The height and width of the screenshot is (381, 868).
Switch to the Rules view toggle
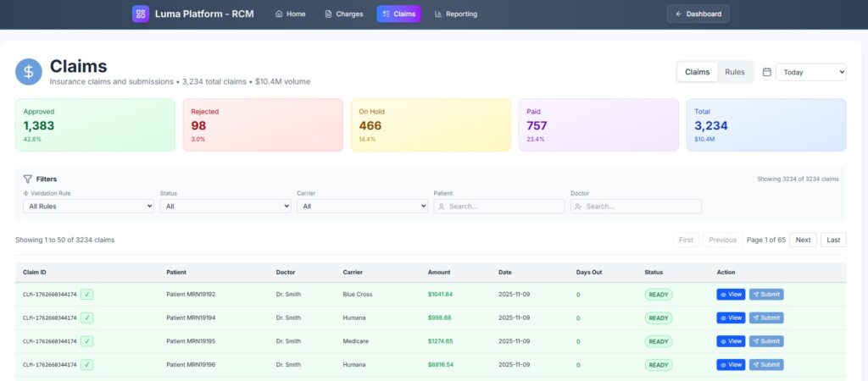[x=734, y=72]
